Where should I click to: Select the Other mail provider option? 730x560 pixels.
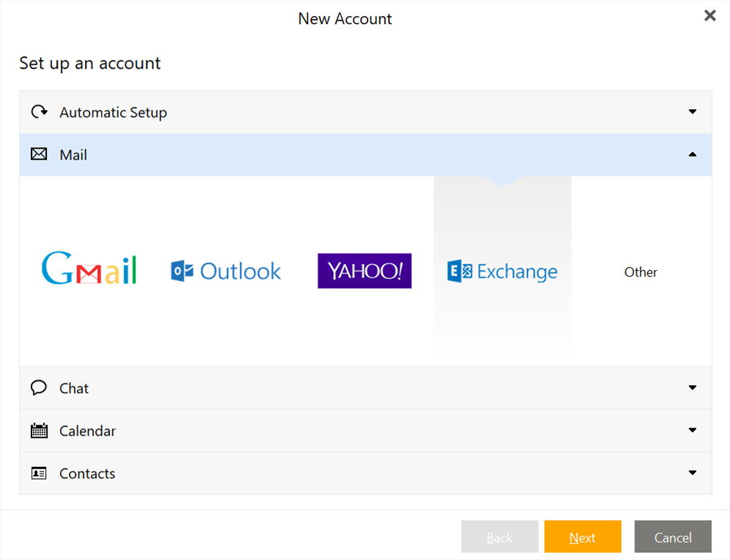coord(641,272)
